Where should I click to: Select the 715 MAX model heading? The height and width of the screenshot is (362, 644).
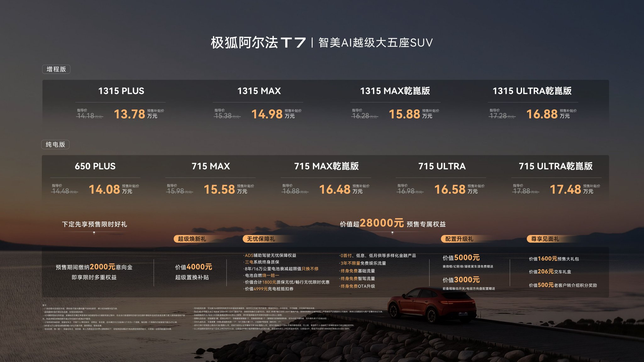211,166
